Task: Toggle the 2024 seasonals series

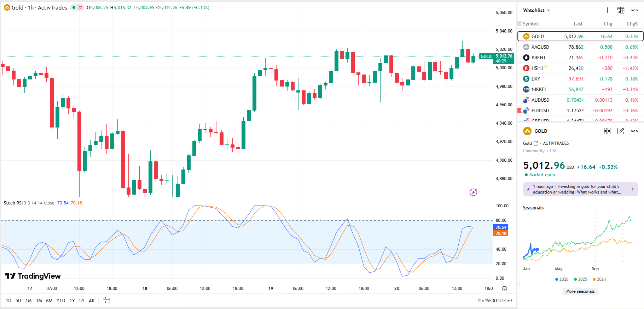Action: (599, 279)
